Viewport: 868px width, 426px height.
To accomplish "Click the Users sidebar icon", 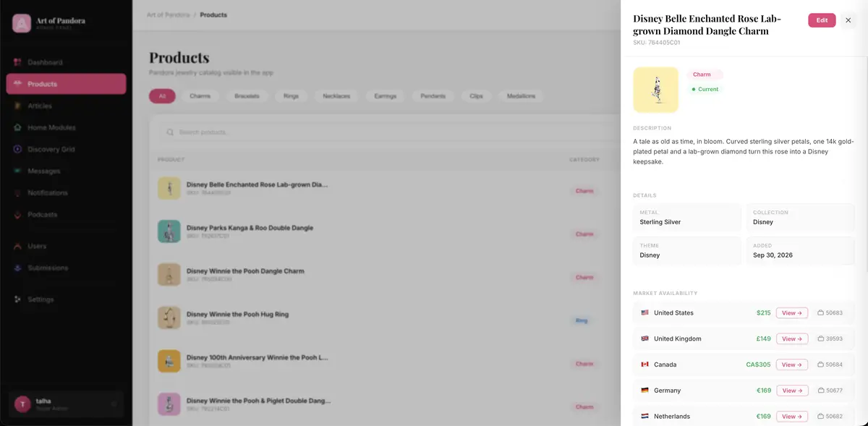I will (x=17, y=246).
